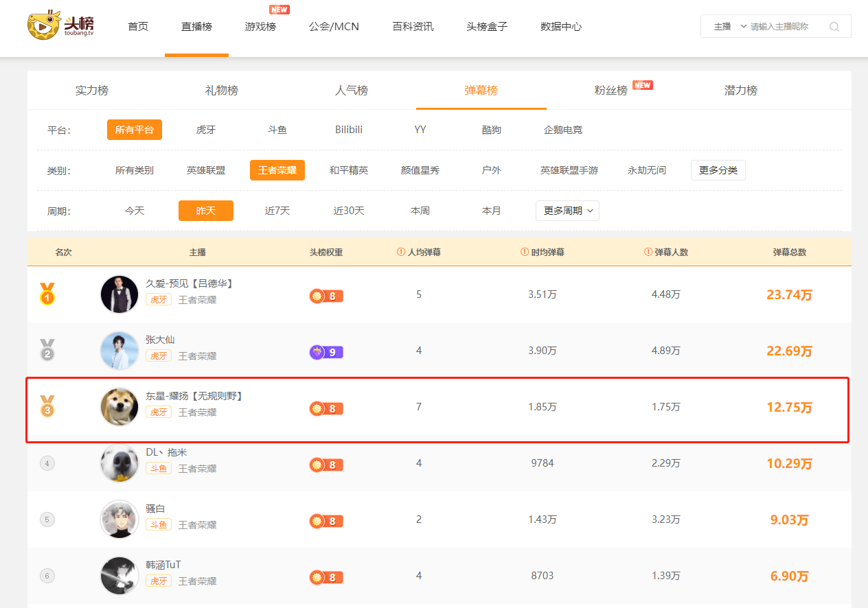The image size is (868, 608).
Task: Click the search magnifier icon
Action: coord(834,27)
